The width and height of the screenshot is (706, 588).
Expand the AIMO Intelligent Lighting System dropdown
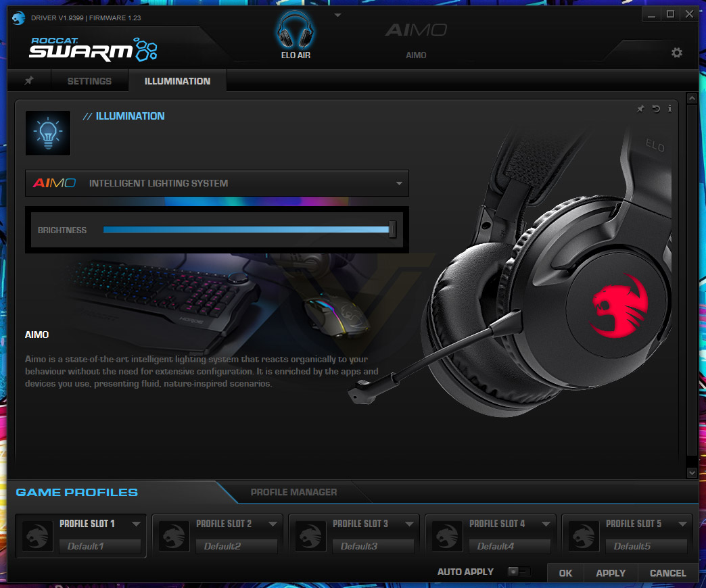(217, 183)
